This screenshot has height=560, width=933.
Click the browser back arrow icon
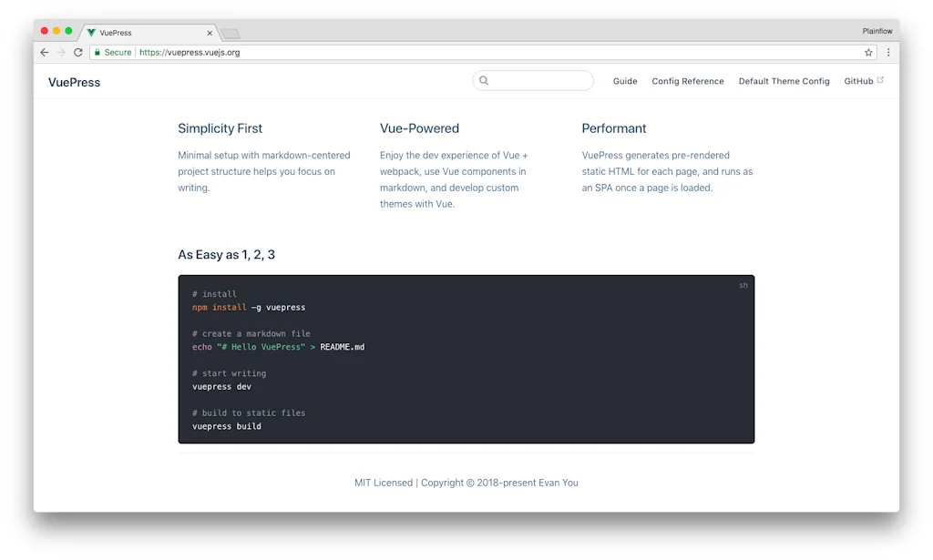(x=44, y=52)
